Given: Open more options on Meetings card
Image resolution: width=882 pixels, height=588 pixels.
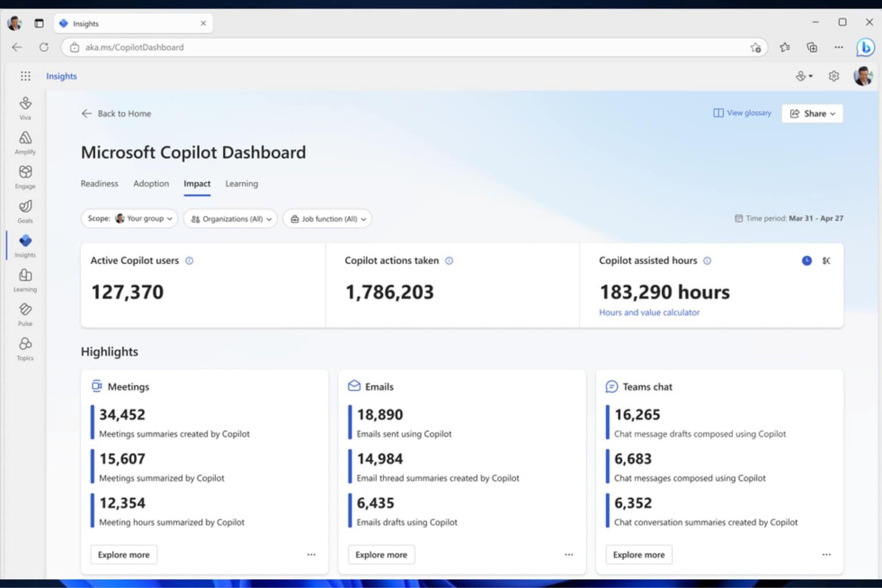Looking at the screenshot, I should (311, 555).
